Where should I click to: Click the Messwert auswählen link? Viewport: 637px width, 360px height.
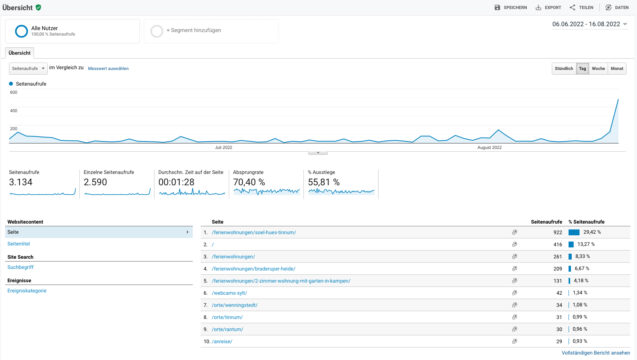[108, 69]
